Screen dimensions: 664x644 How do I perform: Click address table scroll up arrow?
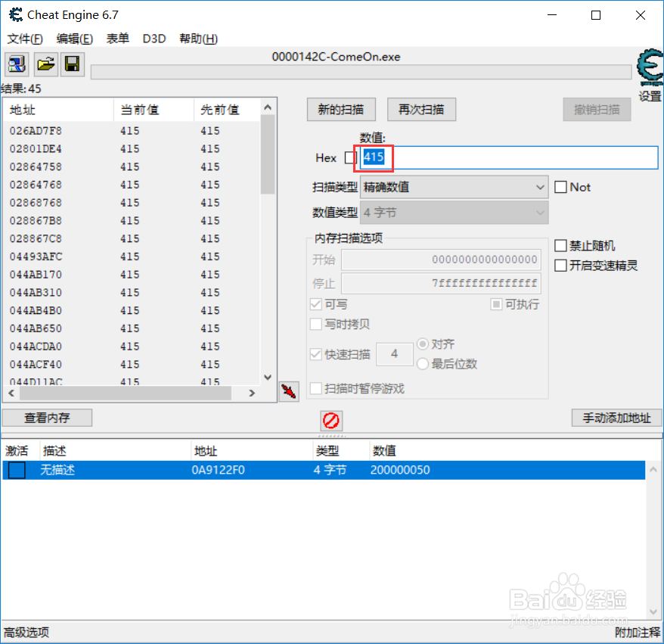pyautogui.click(x=653, y=469)
